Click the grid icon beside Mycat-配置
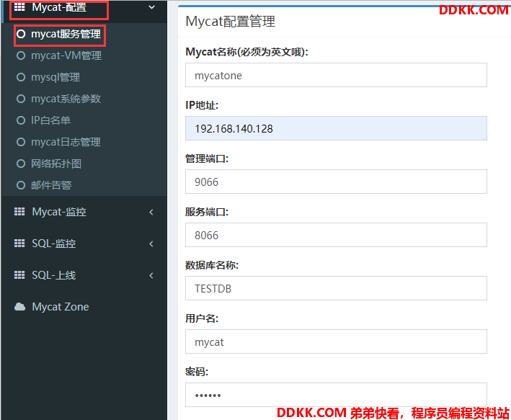 point(19,6)
